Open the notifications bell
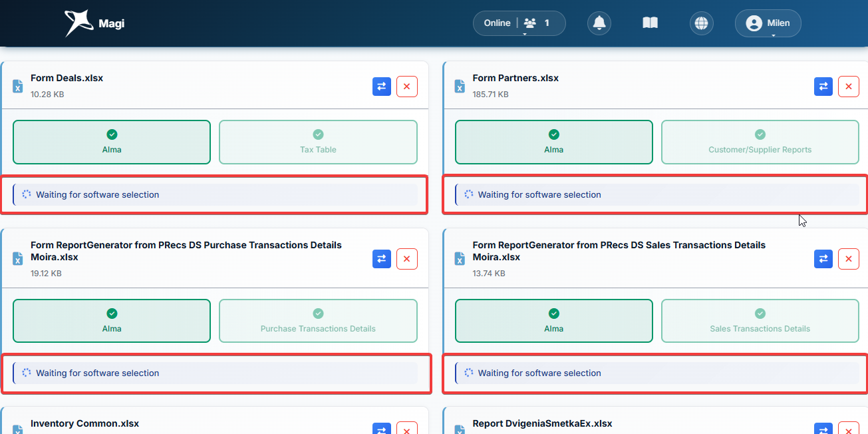The image size is (868, 434). [x=599, y=23]
